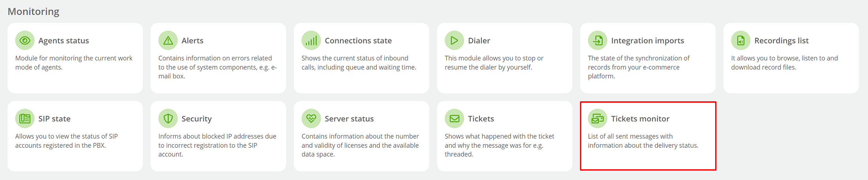This screenshot has height=180, width=868.
Task: Click the Security shield icon
Action: click(168, 119)
